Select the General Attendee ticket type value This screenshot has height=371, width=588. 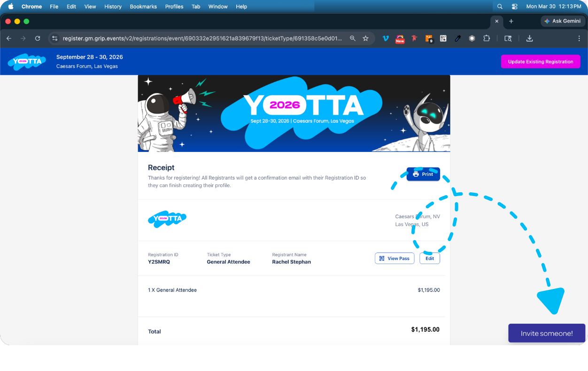point(228,262)
